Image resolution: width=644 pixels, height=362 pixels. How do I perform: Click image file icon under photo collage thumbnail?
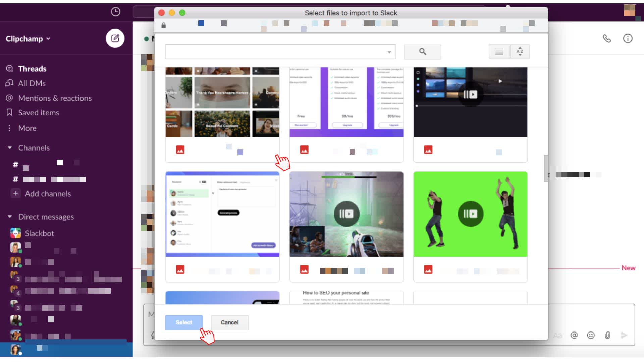180,150
